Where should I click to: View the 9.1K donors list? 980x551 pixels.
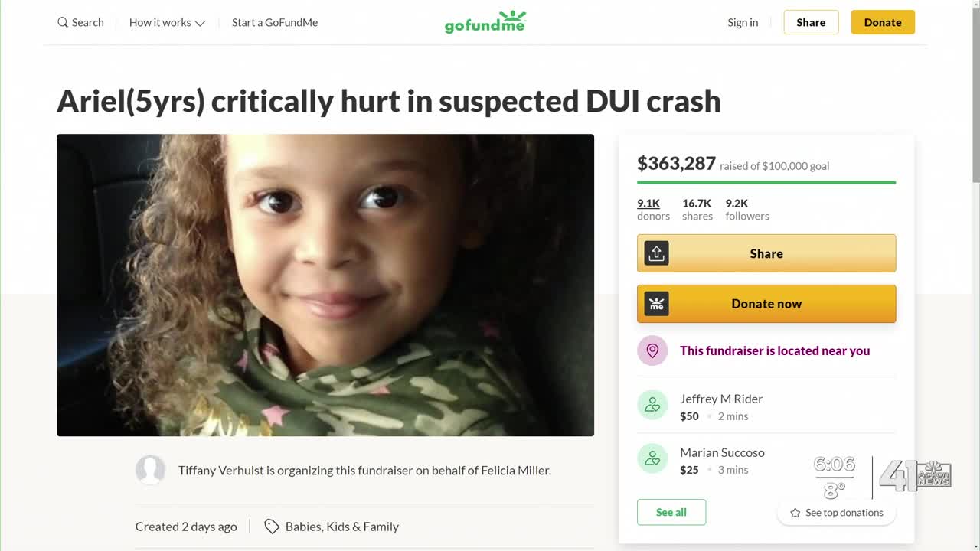(648, 203)
